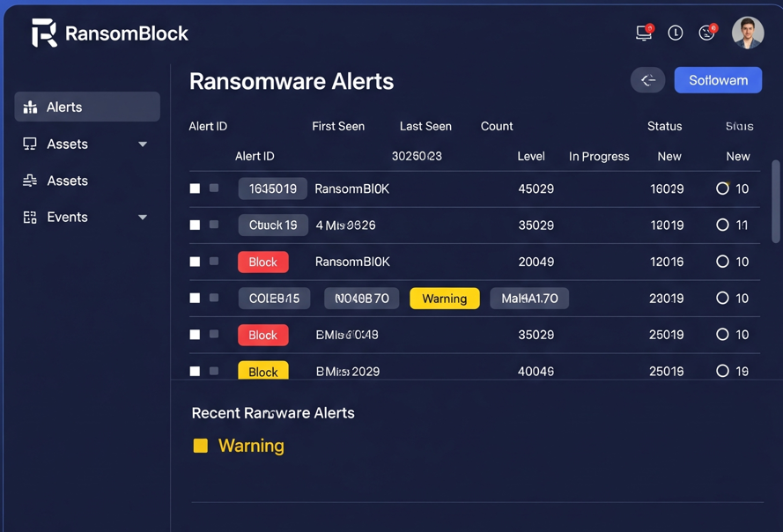Click the yellow Warning color square
The height and width of the screenshot is (532, 783).
click(201, 446)
